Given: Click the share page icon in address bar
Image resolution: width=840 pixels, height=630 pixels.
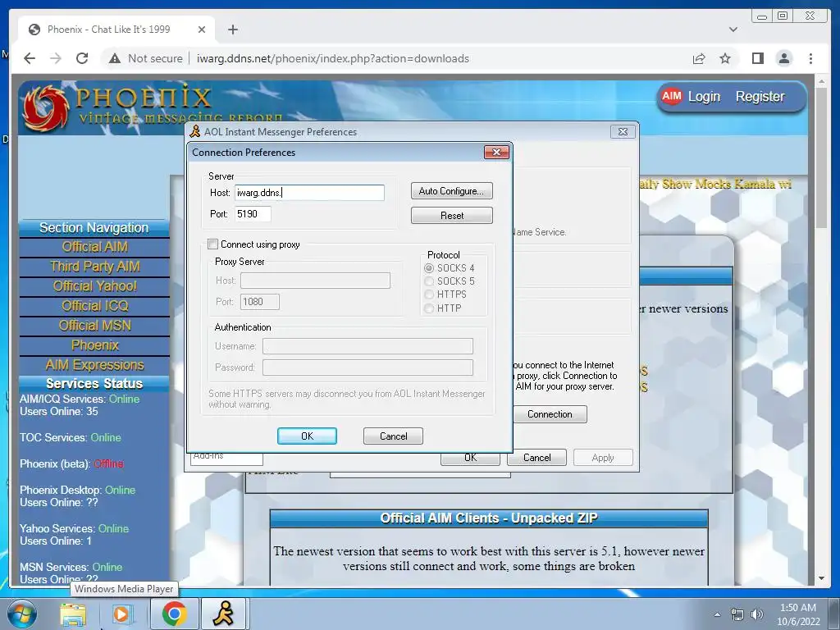Looking at the screenshot, I should click(699, 58).
